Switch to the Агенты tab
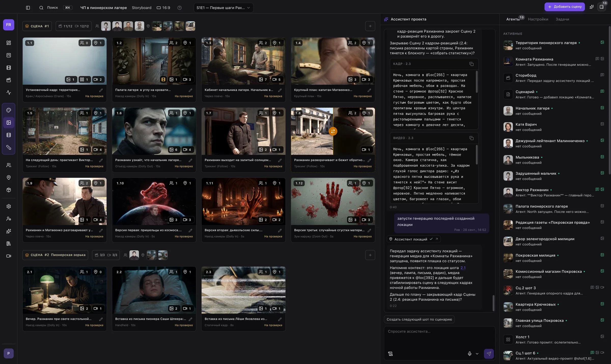611x364 pixels. point(513,19)
